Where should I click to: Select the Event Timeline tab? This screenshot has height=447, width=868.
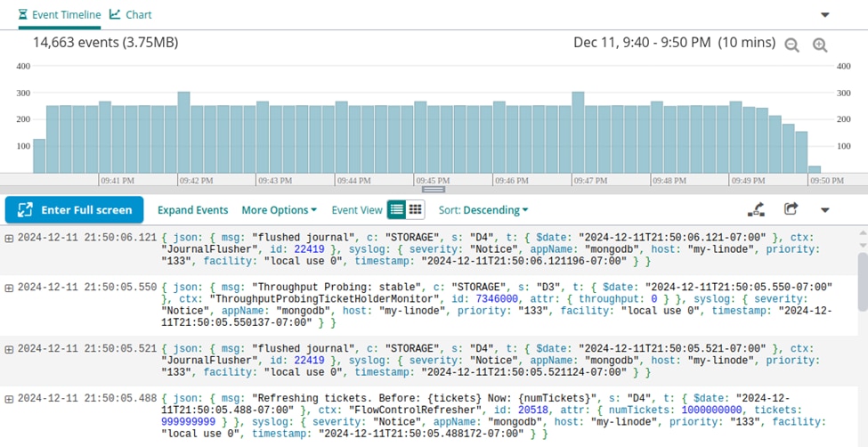click(x=60, y=15)
